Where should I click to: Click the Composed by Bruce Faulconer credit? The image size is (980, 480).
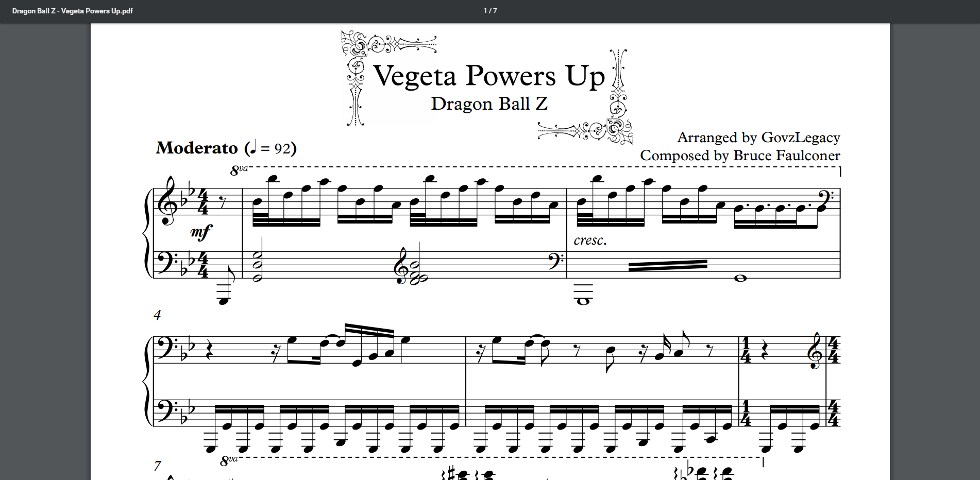pyautogui.click(x=740, y=156)
